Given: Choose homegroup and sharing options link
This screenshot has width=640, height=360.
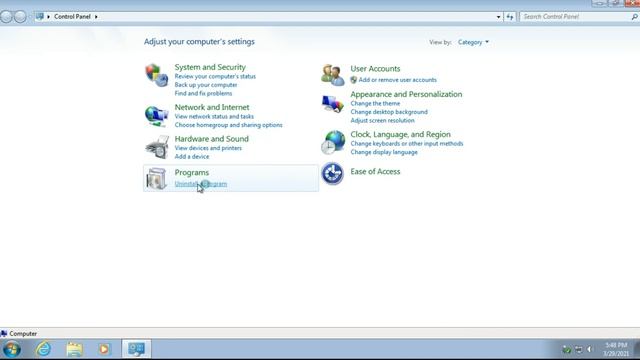Looking at the screenshot, I should click(x=229, y=125).
